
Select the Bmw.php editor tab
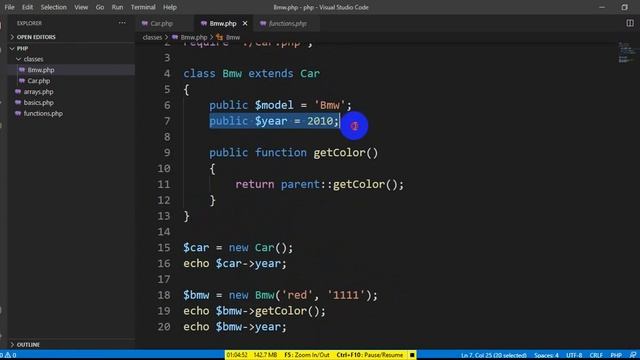[x=223, y=24]
